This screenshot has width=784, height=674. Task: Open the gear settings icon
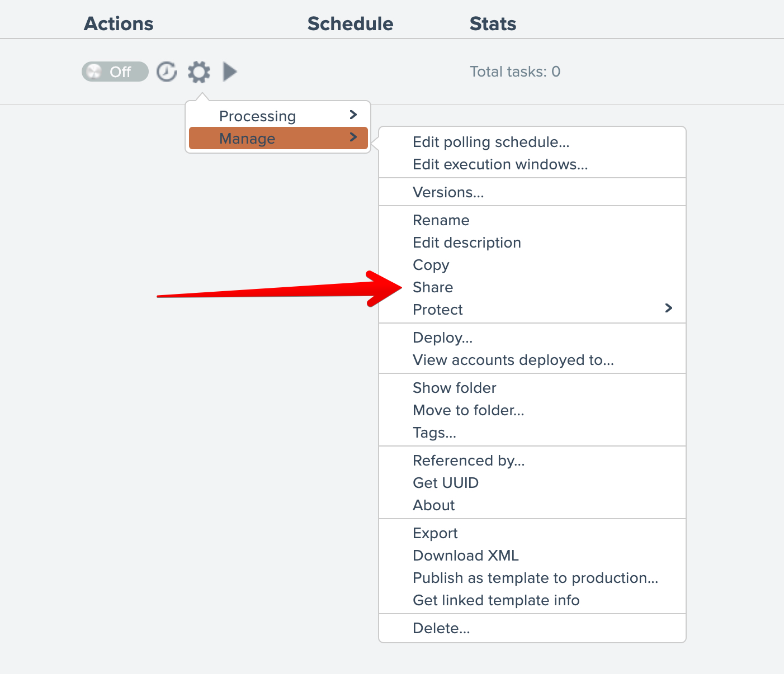(x=199, y=72)
